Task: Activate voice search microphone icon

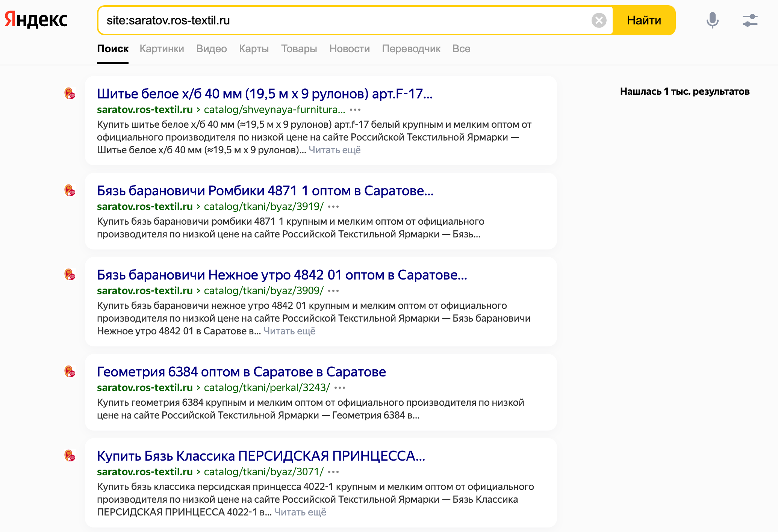Action: (x=712, y=20)
